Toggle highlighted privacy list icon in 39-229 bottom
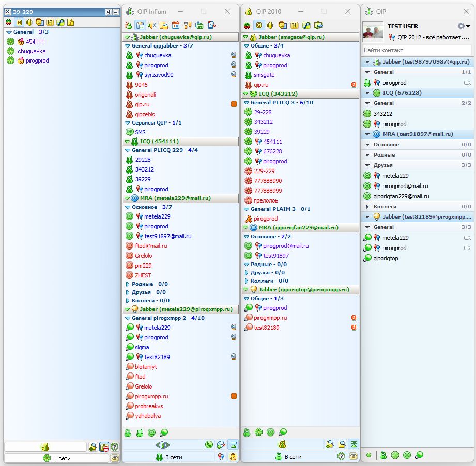The image size is (476, 466). (104, 446)
